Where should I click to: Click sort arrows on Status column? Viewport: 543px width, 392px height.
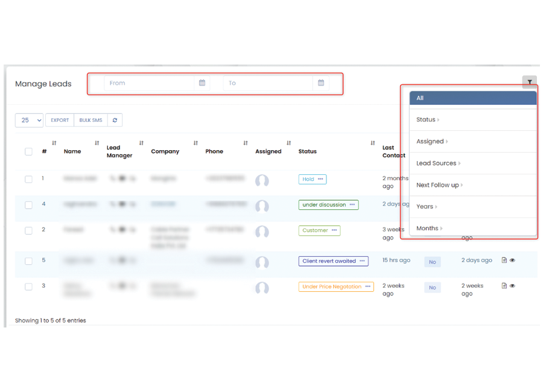372,144
